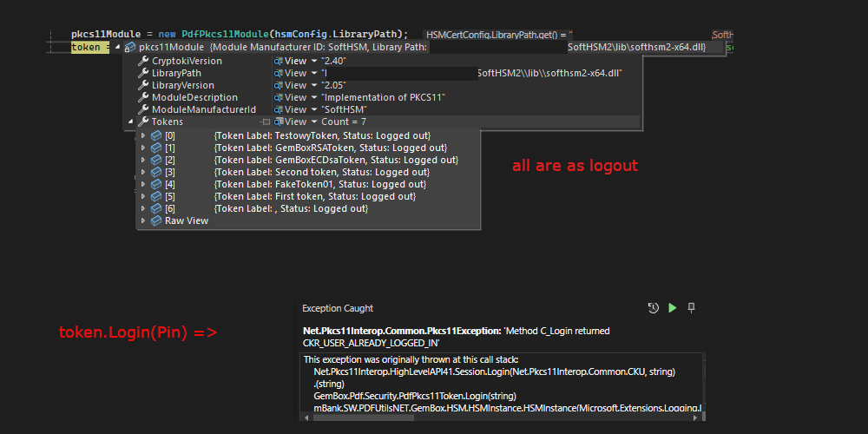Pin the Exception Caught popup
The image size is (868, 434).
pos(691,308)
